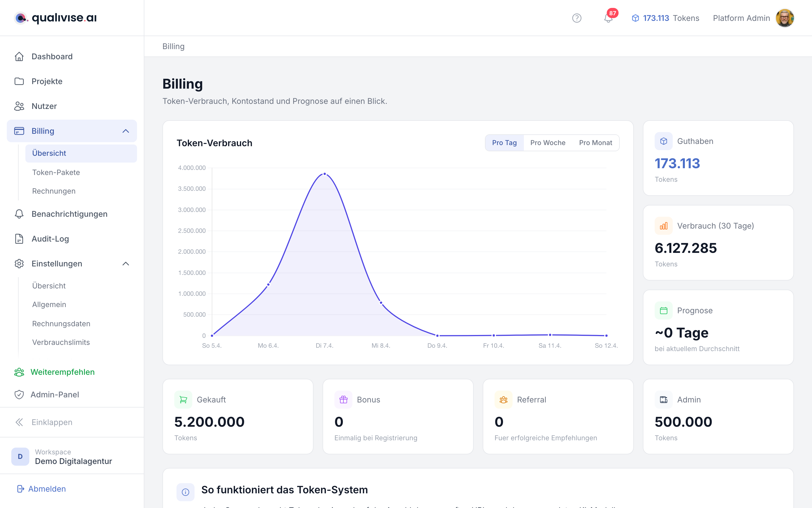Click the Referral people icon
The width and height of the screenshot is (812, 508).
503,399
